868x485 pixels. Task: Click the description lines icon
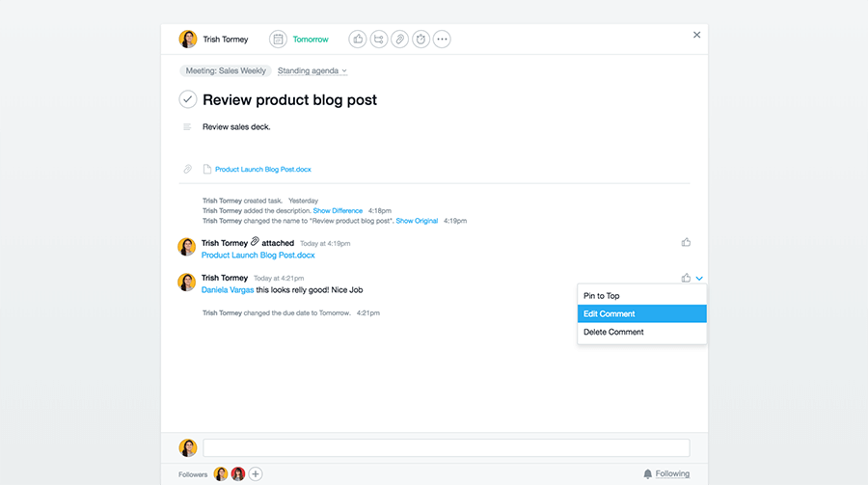click(x=187, y=127)
